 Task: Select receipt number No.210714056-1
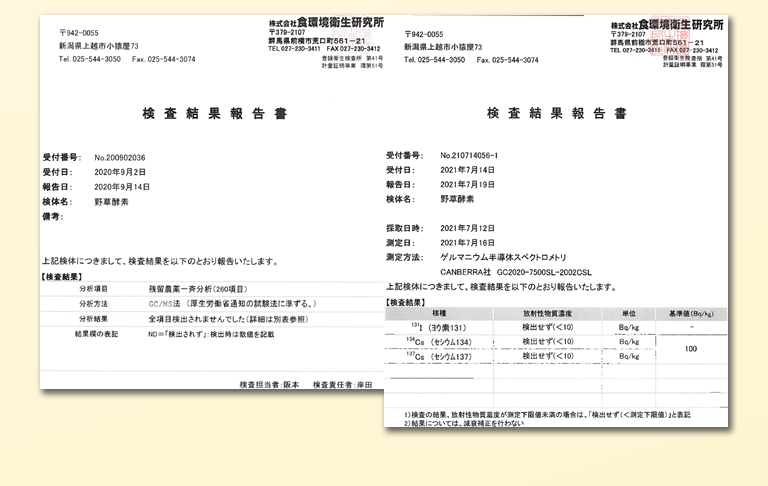click(469, 155)
